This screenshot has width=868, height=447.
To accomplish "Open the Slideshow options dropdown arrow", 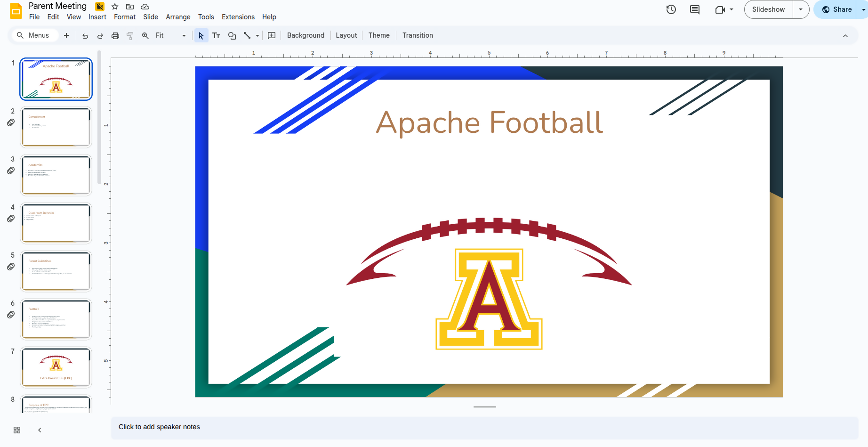I will (801, 9).
